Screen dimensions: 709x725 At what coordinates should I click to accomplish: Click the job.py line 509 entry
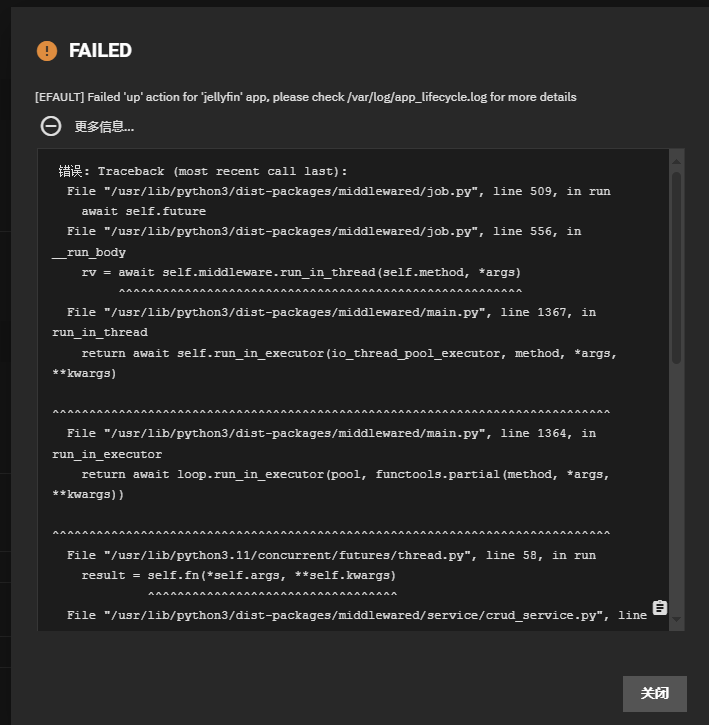pos(339,191)
